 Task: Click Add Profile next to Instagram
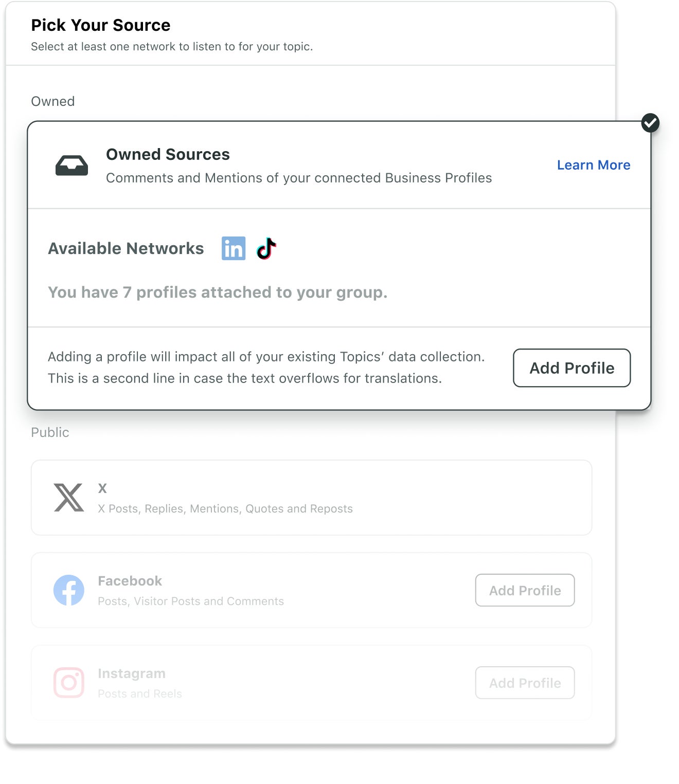[x=525, y=683]
